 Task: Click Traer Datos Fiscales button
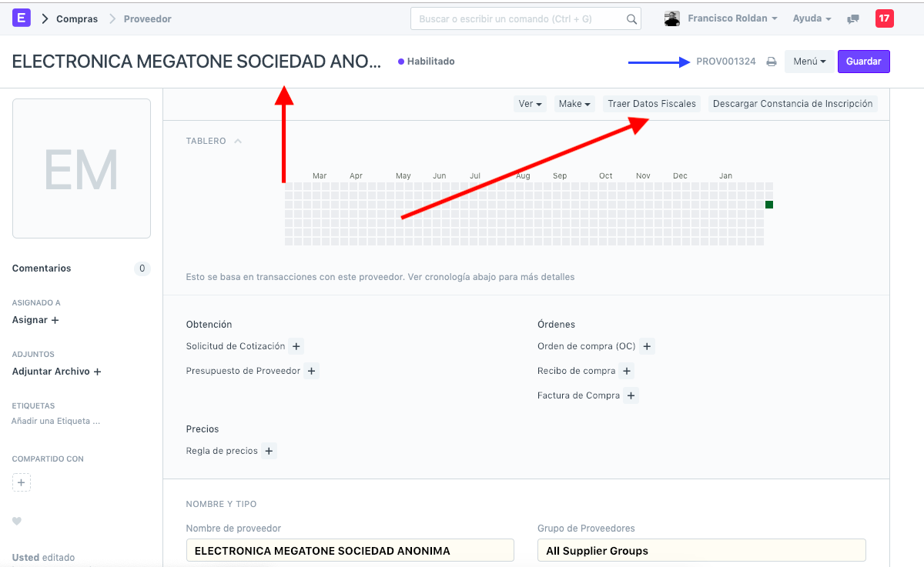point(652,104)
